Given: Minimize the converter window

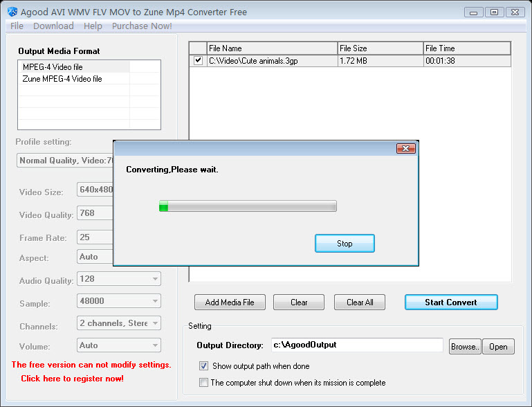Looking at the screenshot, I should coord(474,12).
